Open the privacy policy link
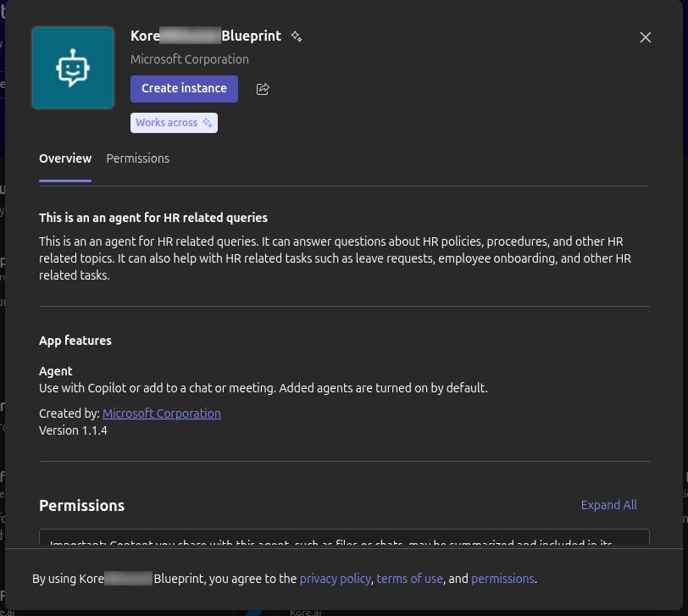688x616 pixels. (x=336, y=579)
